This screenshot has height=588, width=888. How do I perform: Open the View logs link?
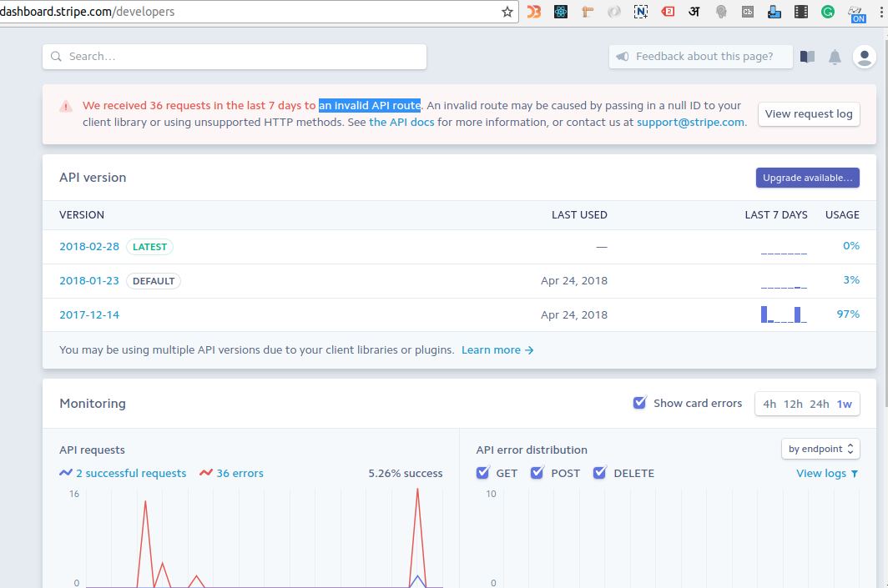coord(821,473)
